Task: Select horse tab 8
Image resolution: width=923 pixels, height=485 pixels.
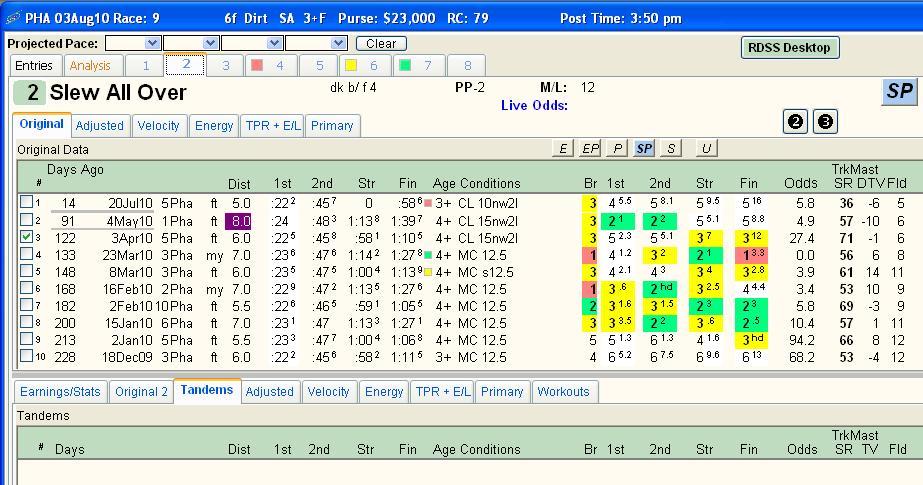Action: point(467,65)
